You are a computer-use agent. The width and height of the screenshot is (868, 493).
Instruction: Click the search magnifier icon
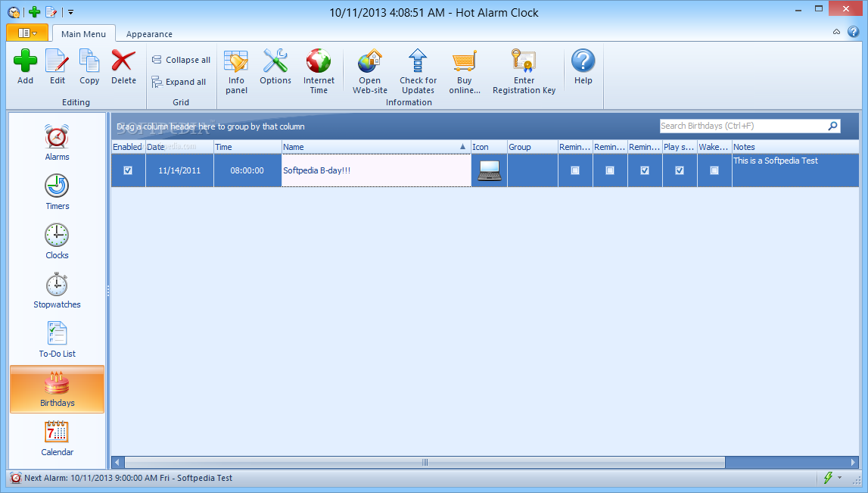coord(832,126)
